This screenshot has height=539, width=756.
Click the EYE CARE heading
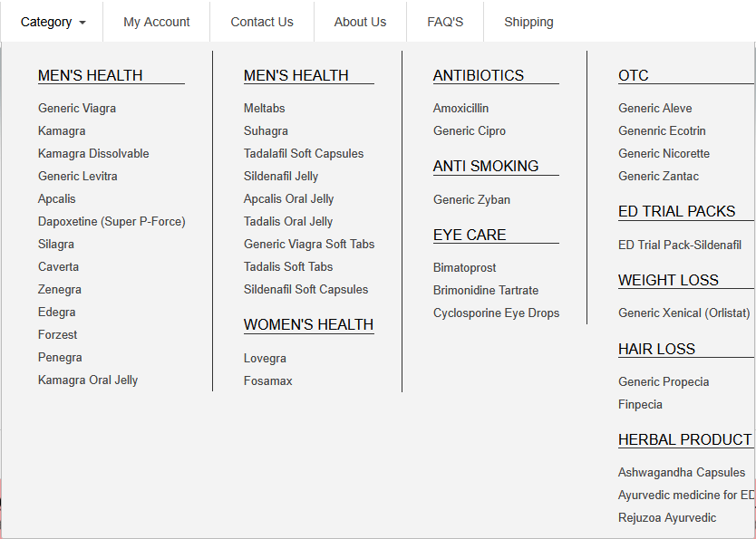coord(470,235)
